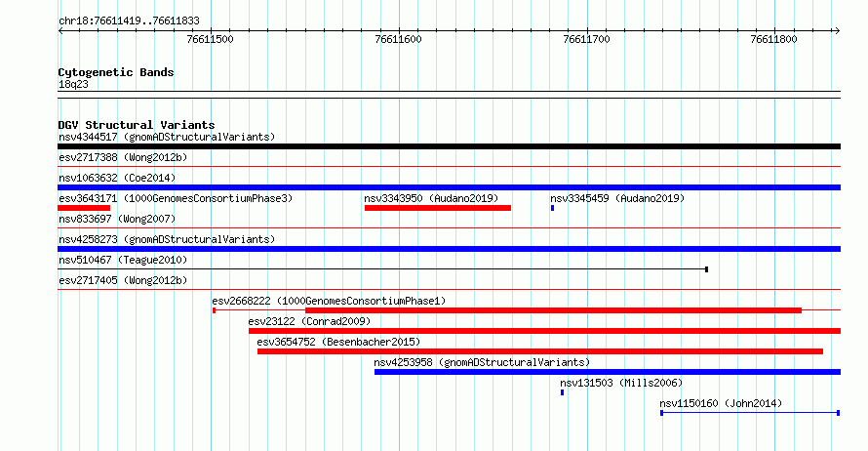Screen dimensions: 868x451
Task: Click the chr18:76611419..76611833 region label
Action: tap(129, 21)
